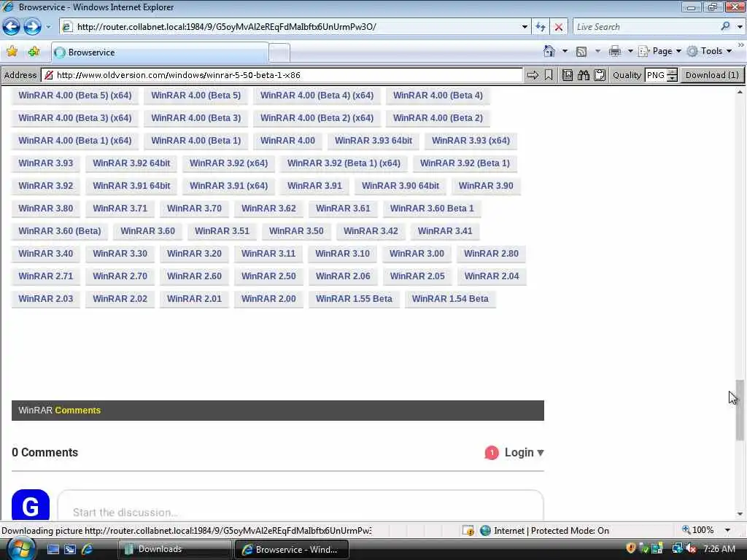
Task: Open WinRAR 3.41 link
Action: pyautogui.click(x=444, y=230)
